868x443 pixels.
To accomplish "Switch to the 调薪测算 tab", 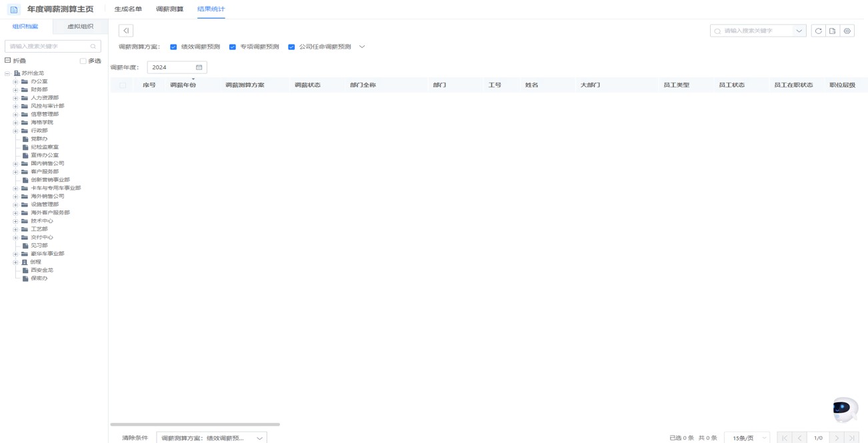I will click(x=169, y=9).
